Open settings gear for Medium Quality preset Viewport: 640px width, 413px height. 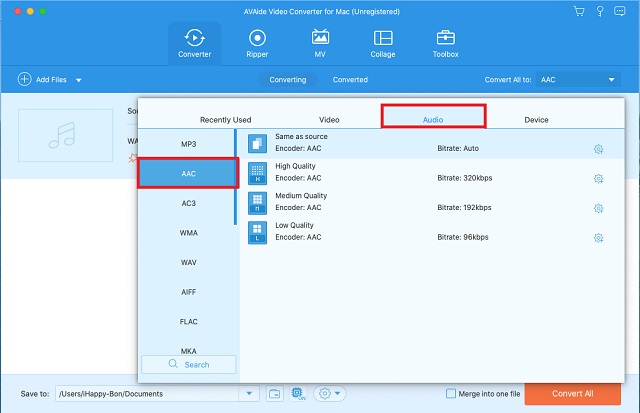[598, 208]
